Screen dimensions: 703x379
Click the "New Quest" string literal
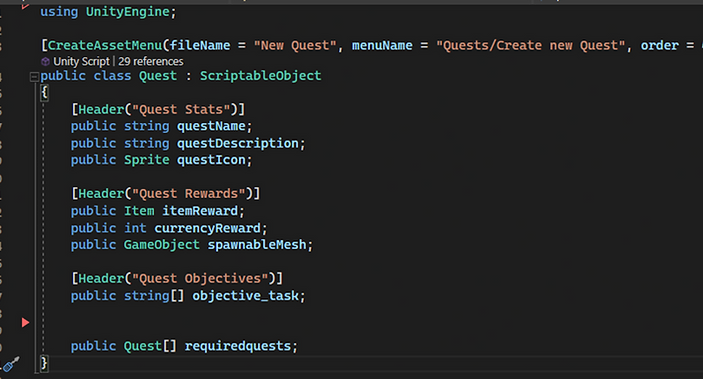pyautogui.click(x=295, y=45)
